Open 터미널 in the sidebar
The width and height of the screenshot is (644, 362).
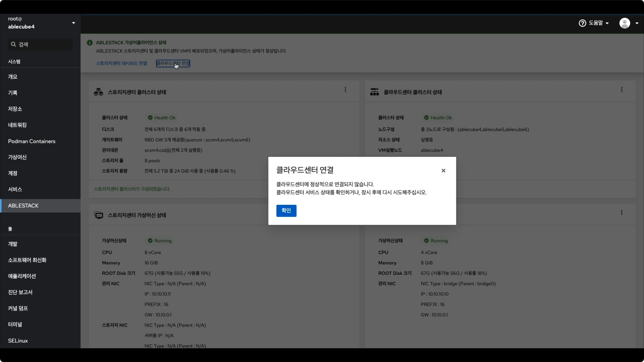(x=40, y=324)
